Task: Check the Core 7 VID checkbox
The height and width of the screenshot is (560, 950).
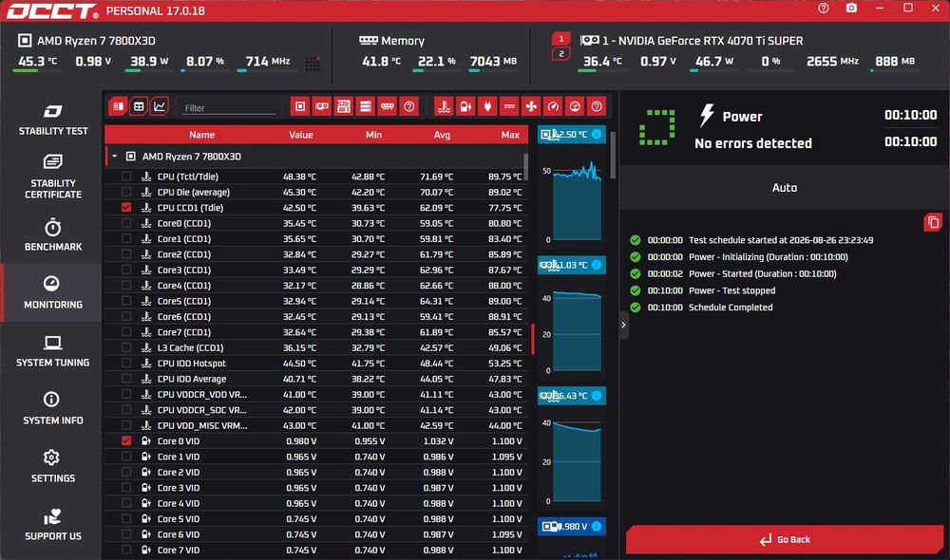Action: tap(126, 550)
